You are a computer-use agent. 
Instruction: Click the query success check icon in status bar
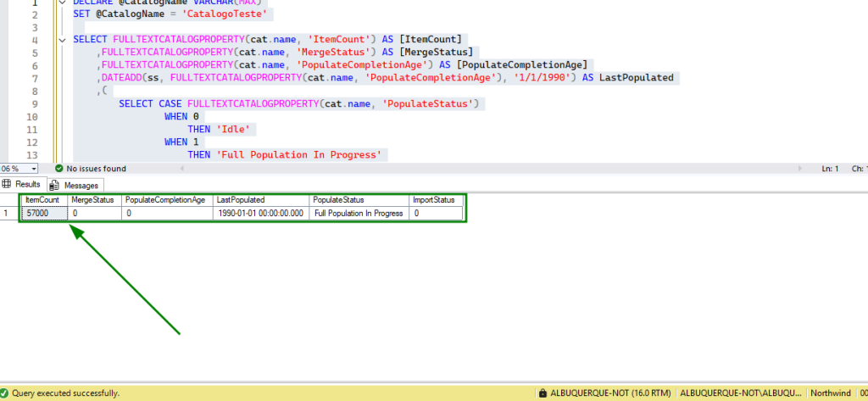[5, 393]
